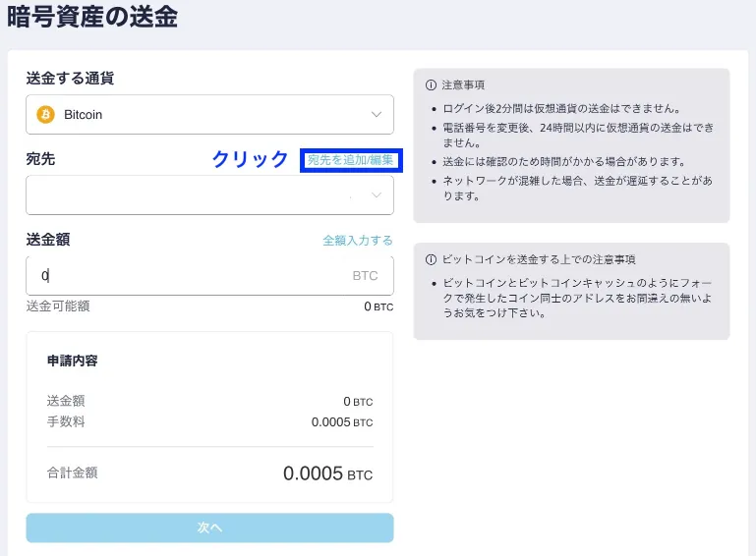Click the 申請内容 section heading
Screen dimensions: 756x556
click(72, 361)
